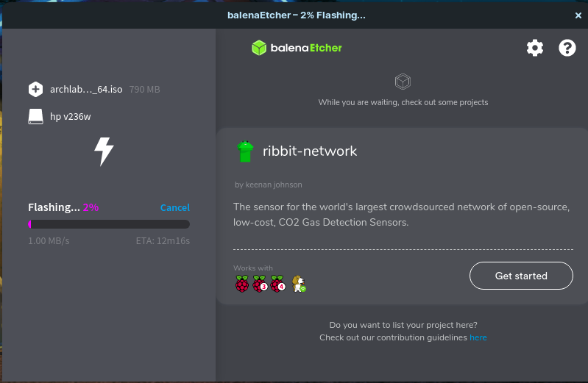Click 'by keenan johnson' author text
This screenshot has width=588, height=383.
pos(269,185)
